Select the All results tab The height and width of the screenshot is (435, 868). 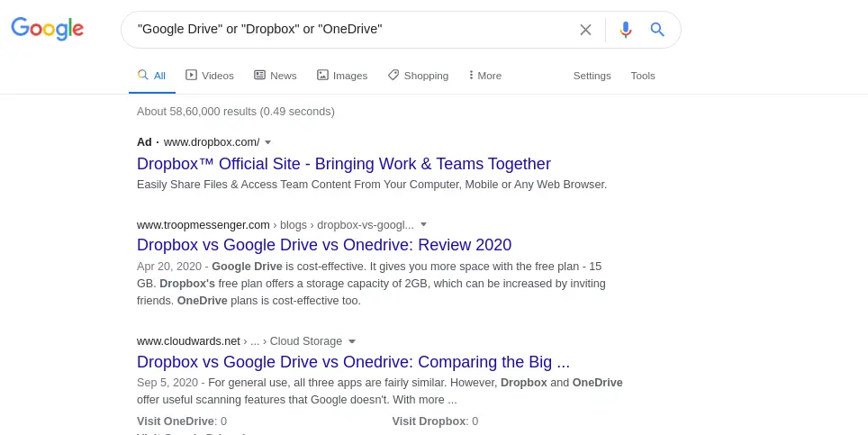(151, 76)
